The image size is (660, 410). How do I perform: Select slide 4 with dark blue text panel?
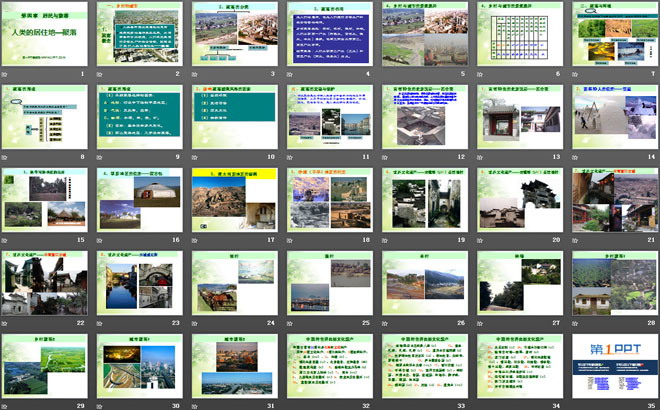click(x=329, y=35)
